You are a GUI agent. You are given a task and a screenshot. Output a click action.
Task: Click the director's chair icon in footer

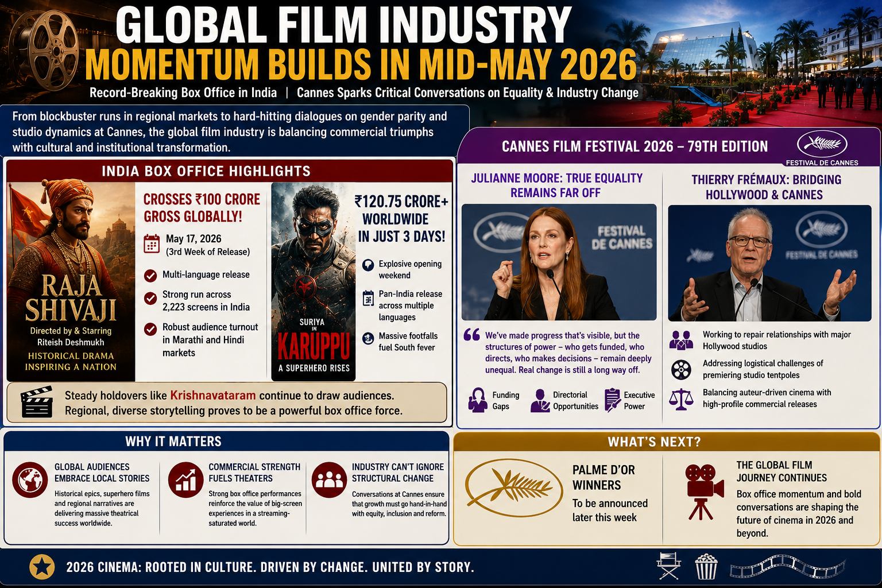click(x=669, y=566)
